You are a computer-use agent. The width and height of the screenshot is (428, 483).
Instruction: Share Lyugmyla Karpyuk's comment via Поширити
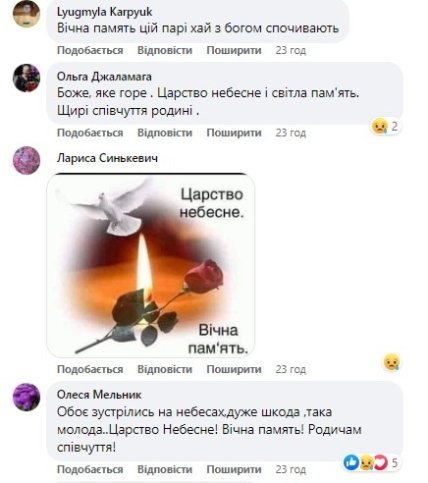(x=234, y=50)
